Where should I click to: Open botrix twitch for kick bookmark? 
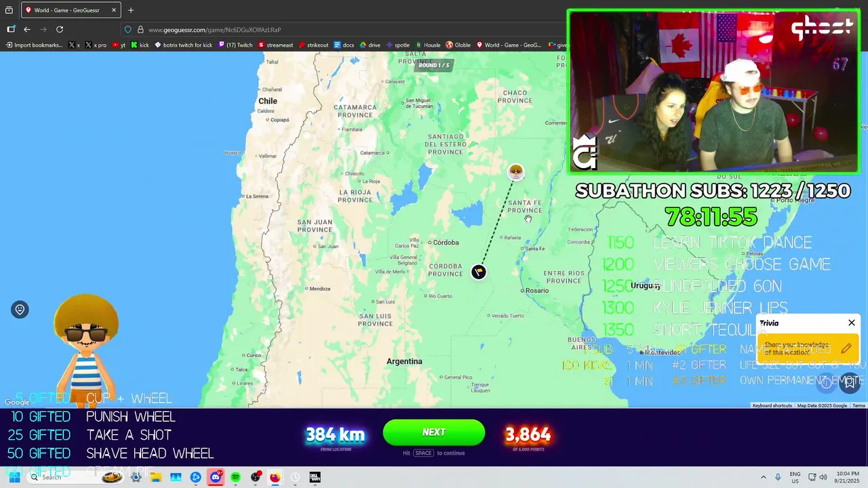(x=183, y=45)
